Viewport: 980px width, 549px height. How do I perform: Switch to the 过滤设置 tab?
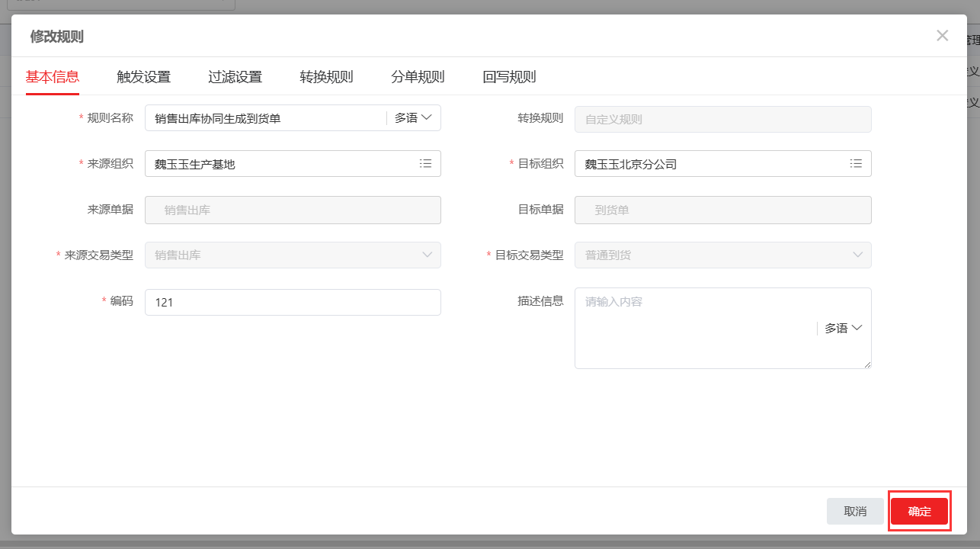click(234, 76)
